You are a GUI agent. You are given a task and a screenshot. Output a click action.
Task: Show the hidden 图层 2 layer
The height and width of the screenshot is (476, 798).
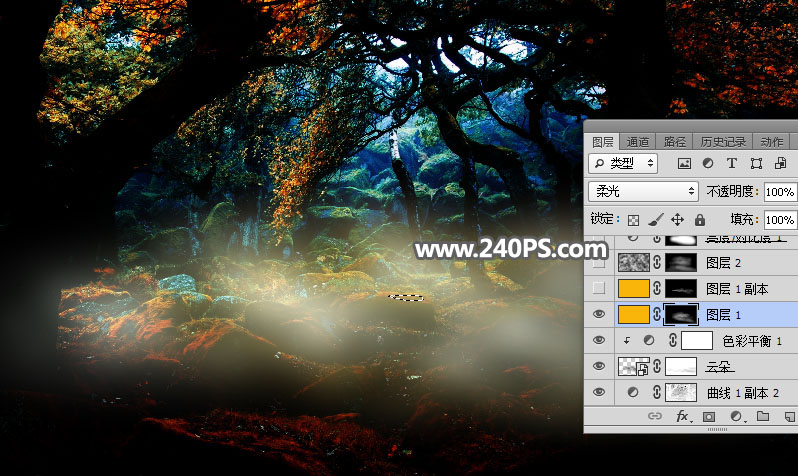point(599,263)
